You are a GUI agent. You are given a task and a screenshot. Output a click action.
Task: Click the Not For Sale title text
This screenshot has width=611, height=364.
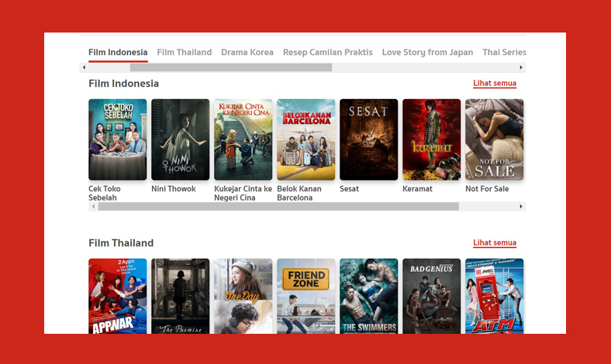coord(487,189)
